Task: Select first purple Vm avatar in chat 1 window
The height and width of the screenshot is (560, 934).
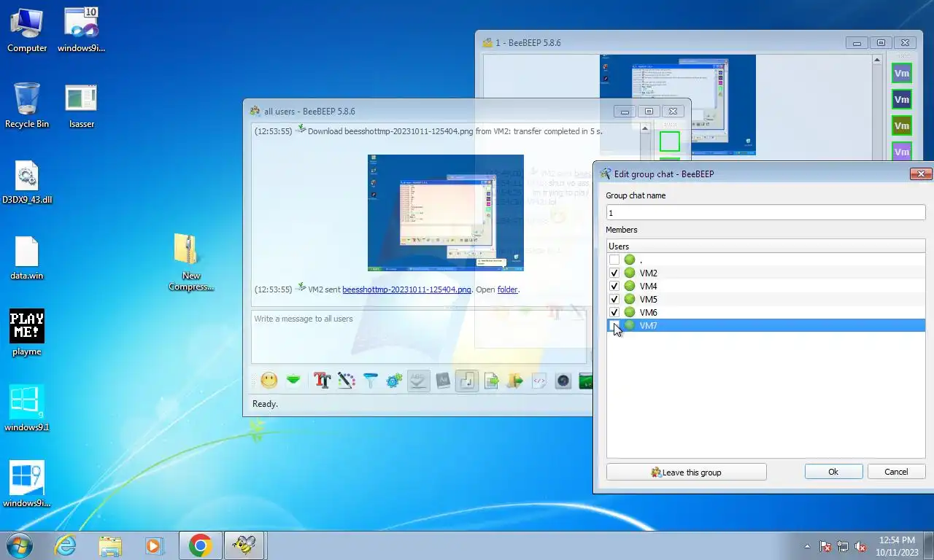Action: tap(902, 74)
